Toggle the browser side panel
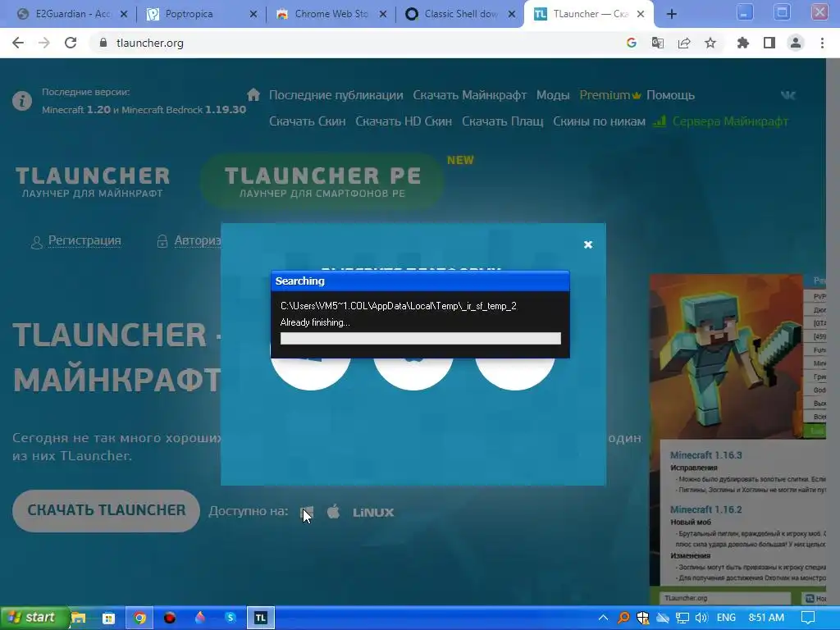The image size is (840, 630). click(x=769, y=43)
